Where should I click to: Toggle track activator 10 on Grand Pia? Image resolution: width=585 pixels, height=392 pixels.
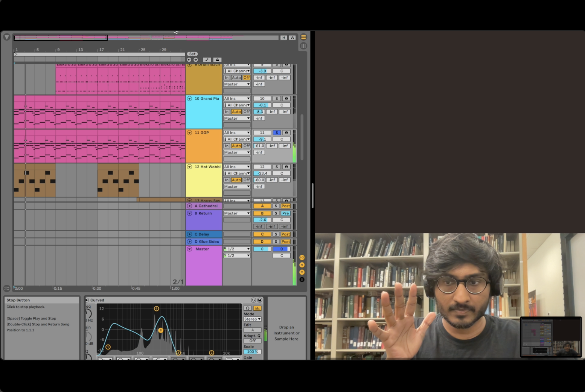click(262, 99)
